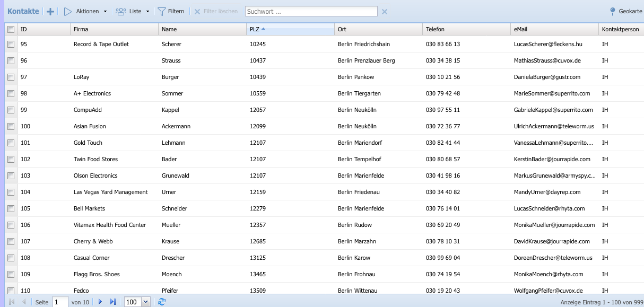The image size is (644, 307).
Task: Expand the Aktionen dropdown arrow
Action: (x=105, y=11)
